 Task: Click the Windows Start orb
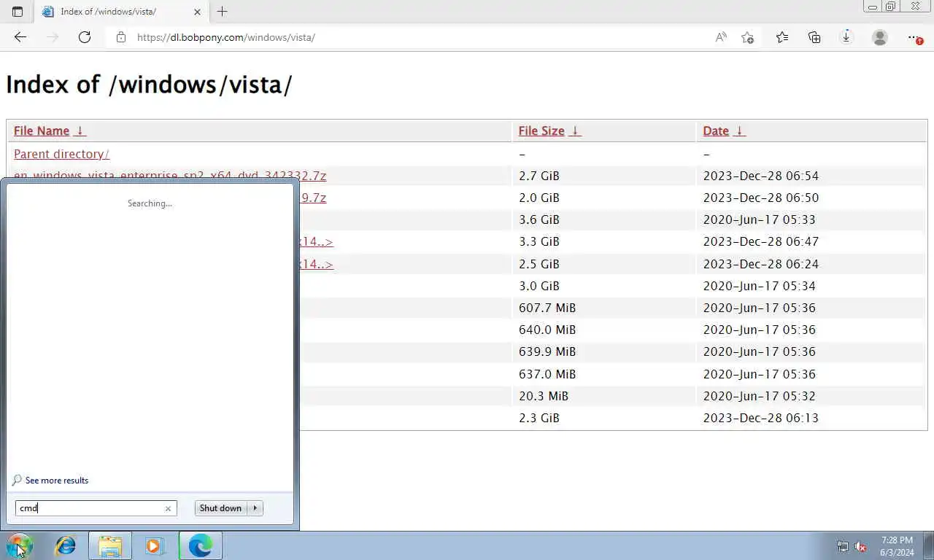point(19,545)
